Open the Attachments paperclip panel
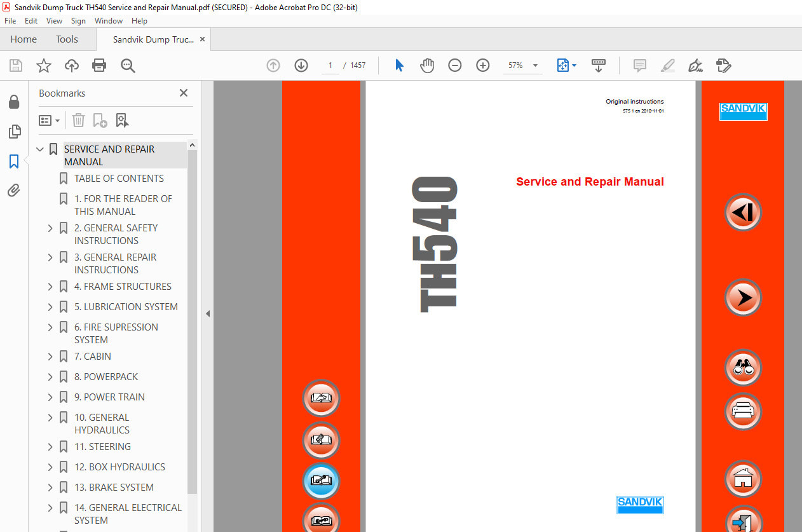 [13, 191]
